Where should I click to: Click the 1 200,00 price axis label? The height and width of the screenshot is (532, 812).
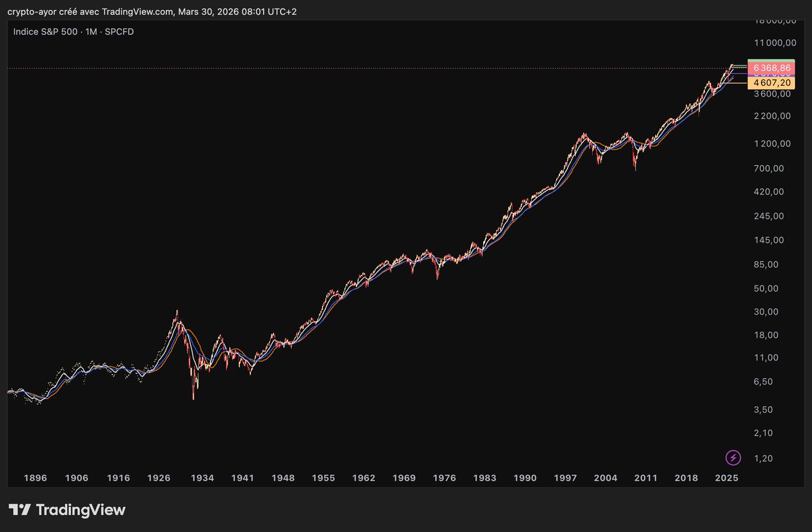click(x=772, y=144)
